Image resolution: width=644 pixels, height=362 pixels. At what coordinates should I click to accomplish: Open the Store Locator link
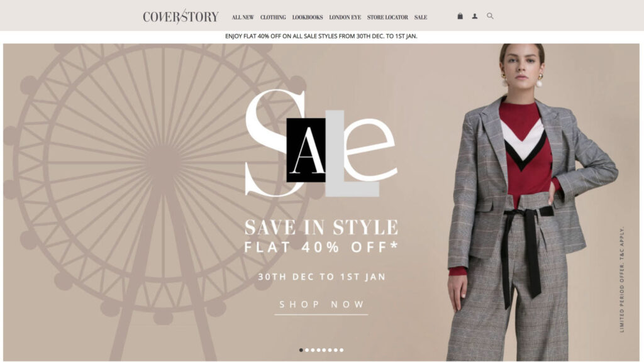[x=387, y=17]
